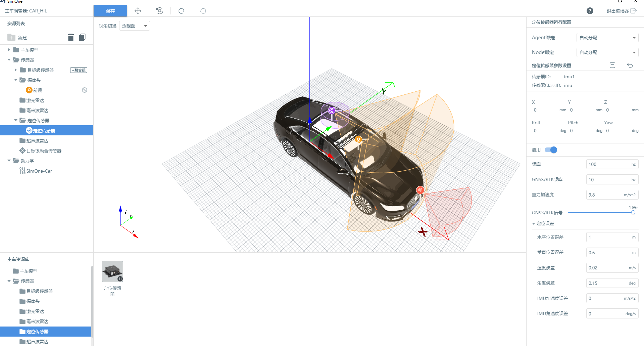Select 激光雷达 in 主车资源库
This screenshot has width=644, height=346.
click(35, 311)
